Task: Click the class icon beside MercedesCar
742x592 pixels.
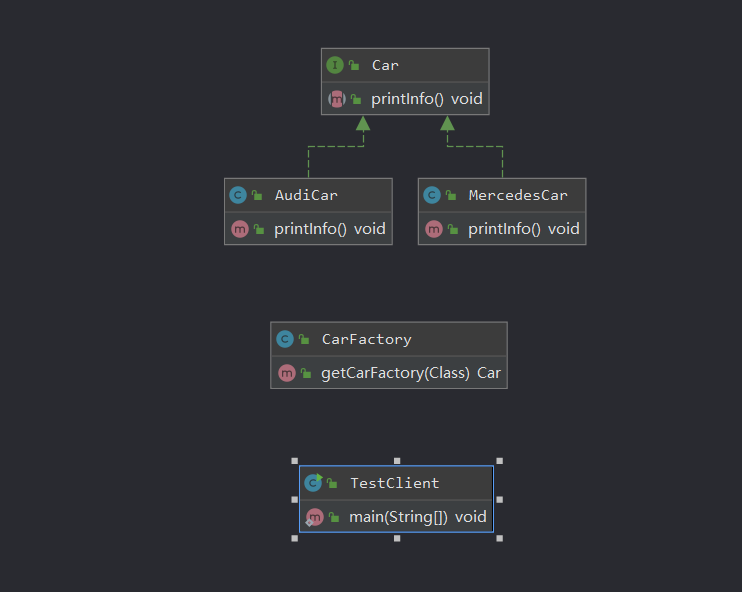Action: pos(432,195)
